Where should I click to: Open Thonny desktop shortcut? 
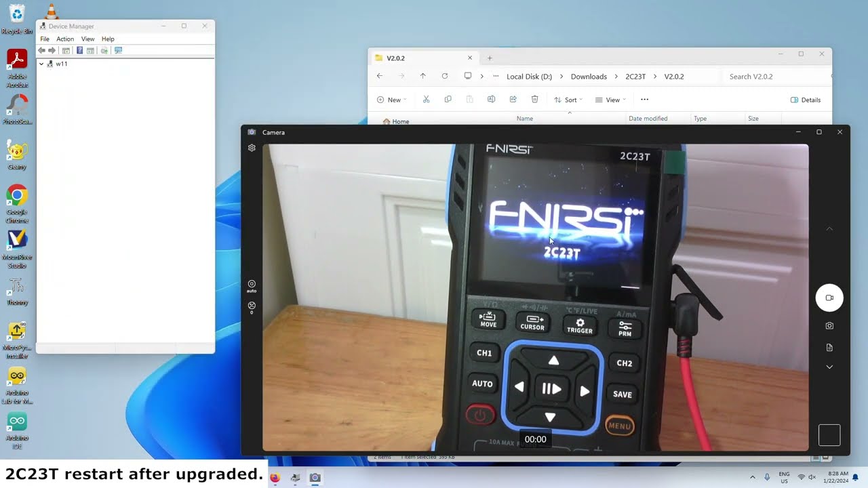[17, 291]
